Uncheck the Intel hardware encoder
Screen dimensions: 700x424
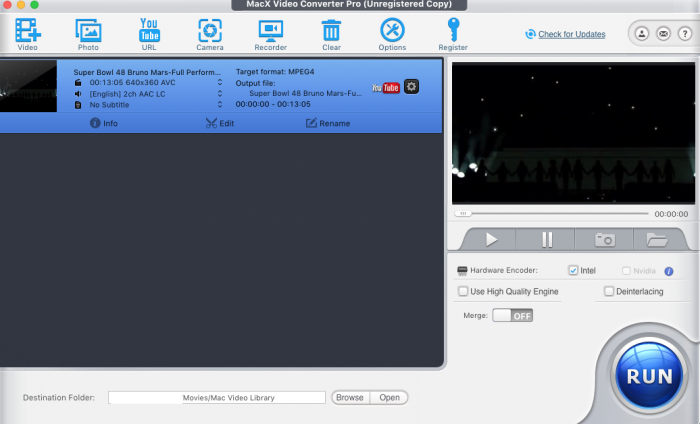click(573, 270)
